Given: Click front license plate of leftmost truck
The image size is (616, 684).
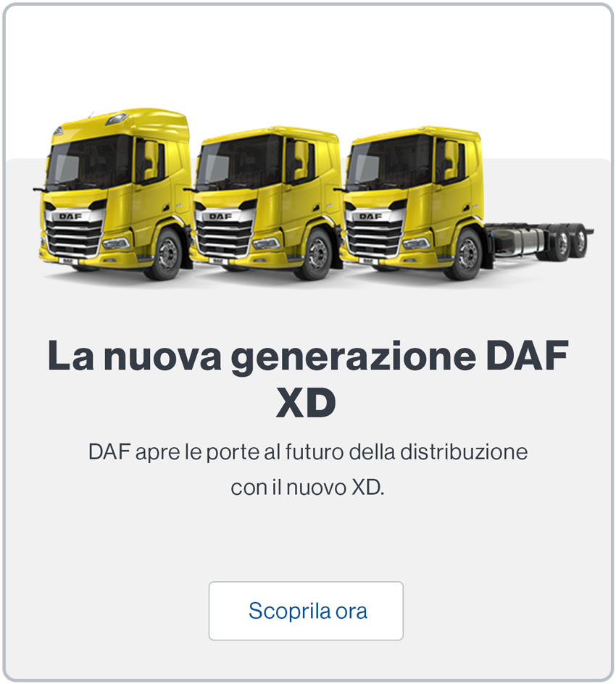Looking at the screenshot, I should click(67, 260).
